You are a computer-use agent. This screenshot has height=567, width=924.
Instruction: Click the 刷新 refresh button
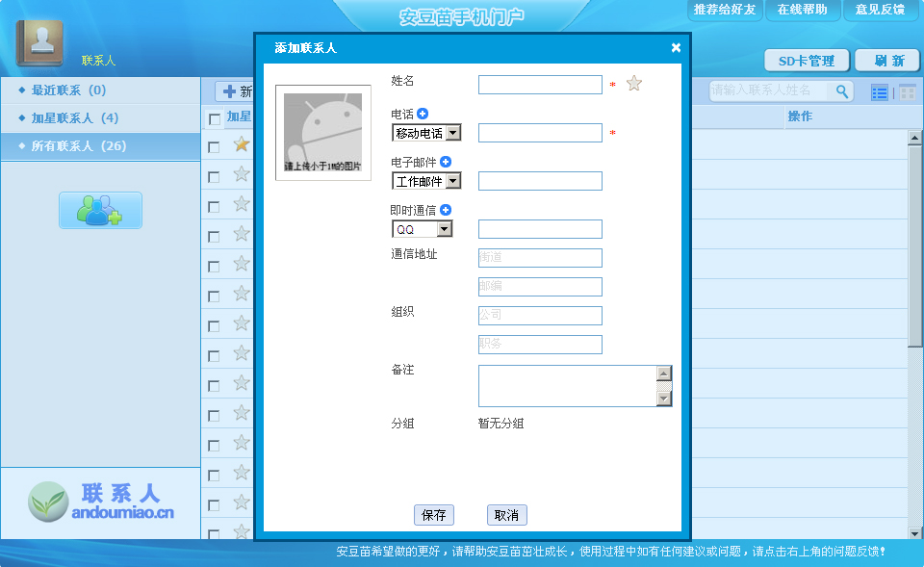coord(888,61)
